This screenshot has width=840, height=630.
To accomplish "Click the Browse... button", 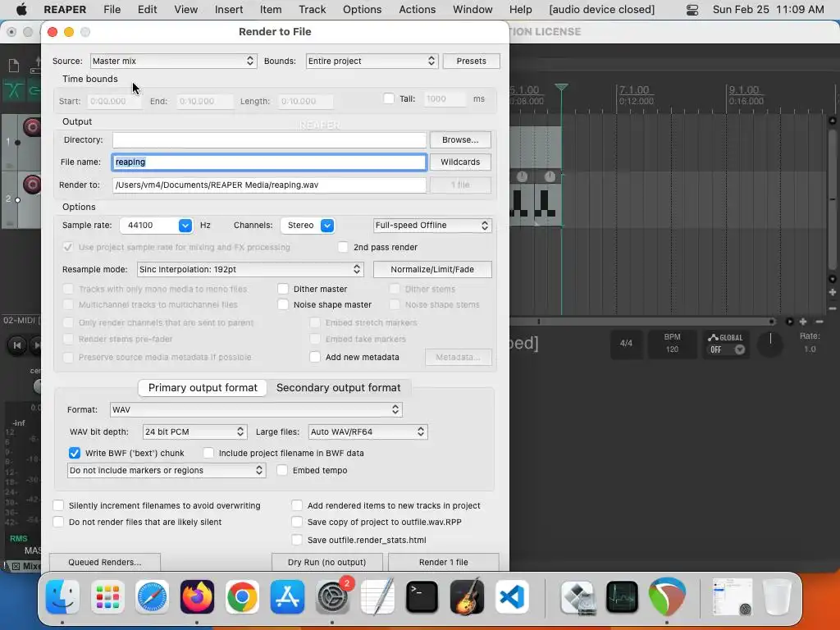I will pos(460,139).
